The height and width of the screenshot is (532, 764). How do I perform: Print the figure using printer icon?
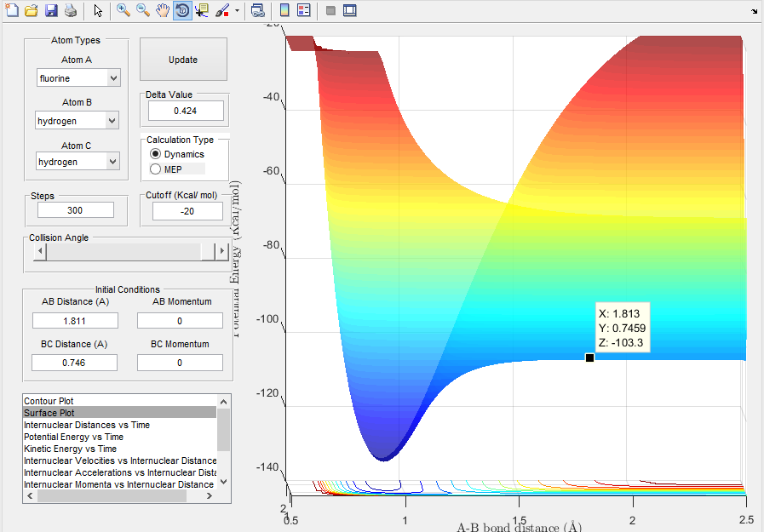71,11
